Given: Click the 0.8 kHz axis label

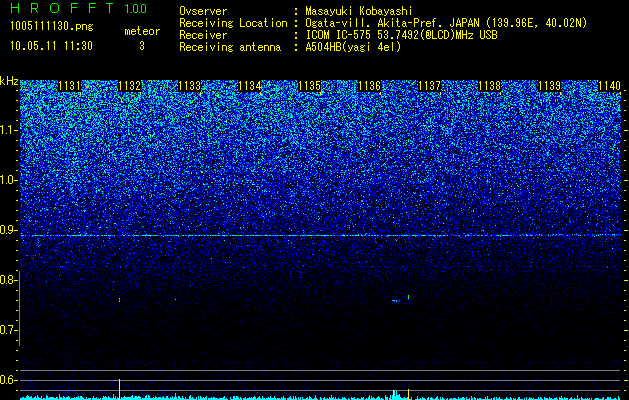Looking at the screenshot, I should pyautogui.click(x=7, y=280).
